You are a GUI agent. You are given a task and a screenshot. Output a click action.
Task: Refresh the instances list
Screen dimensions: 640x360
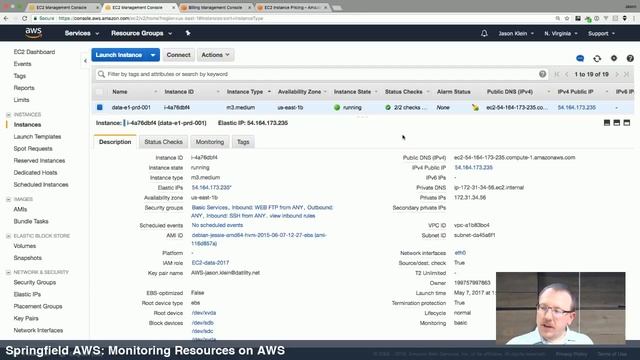(597, 59)
